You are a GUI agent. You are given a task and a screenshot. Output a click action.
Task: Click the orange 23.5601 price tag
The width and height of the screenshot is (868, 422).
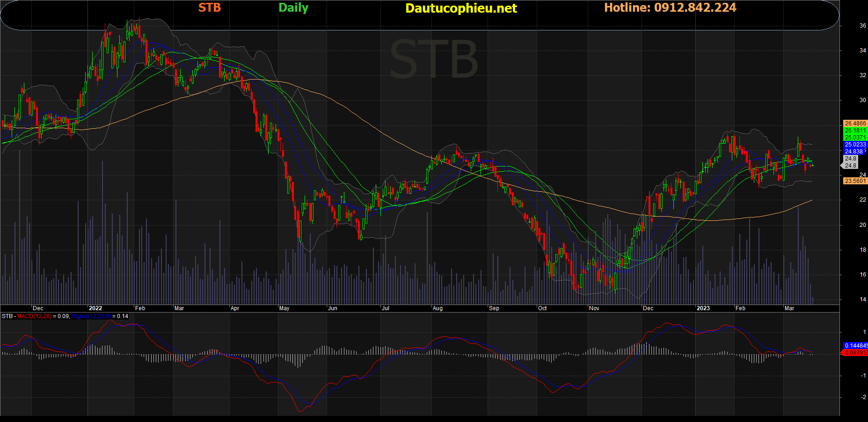(854, 181)
